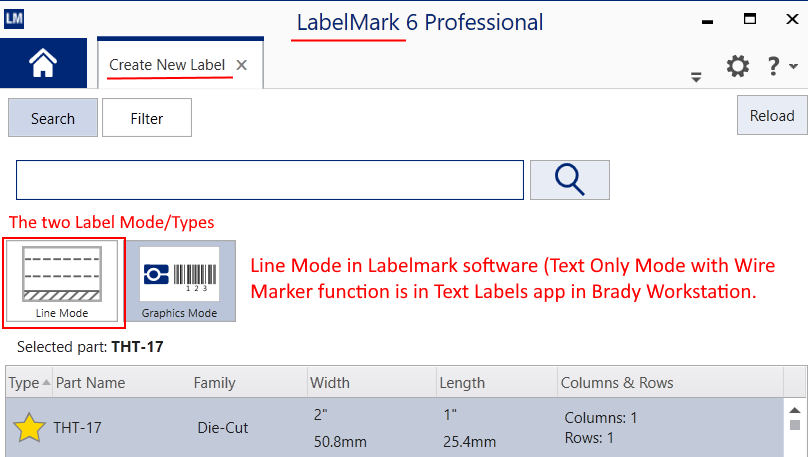Close the Create New Label tab
Viewport: 808px width, 457px height.
click(241, 65)
